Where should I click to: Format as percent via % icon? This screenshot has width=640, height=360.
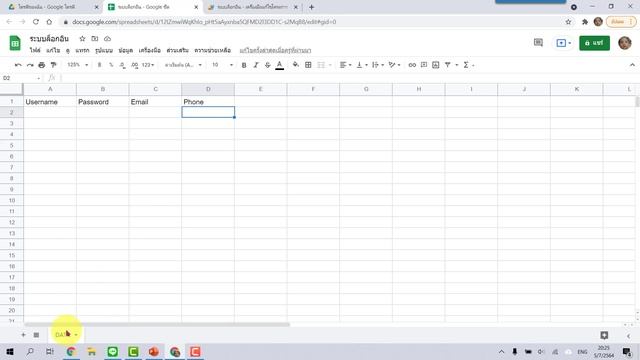pos(111,65)
